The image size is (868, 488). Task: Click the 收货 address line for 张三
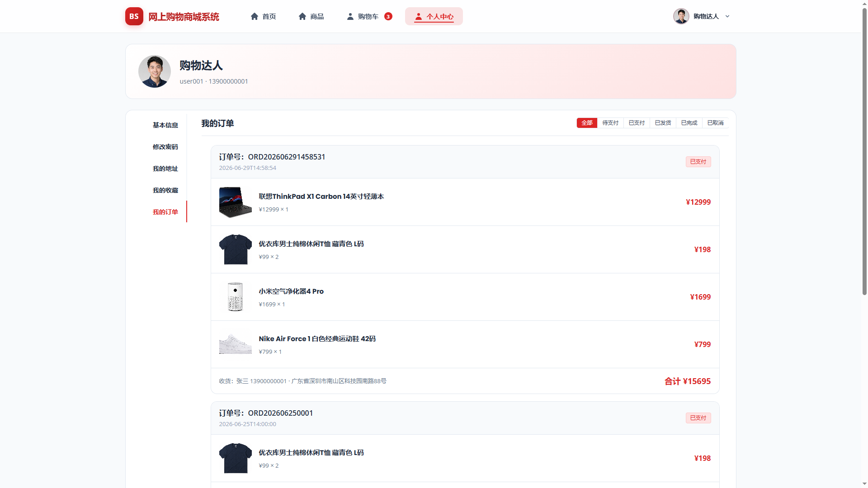pyautogui.click(x=303, y=381)
